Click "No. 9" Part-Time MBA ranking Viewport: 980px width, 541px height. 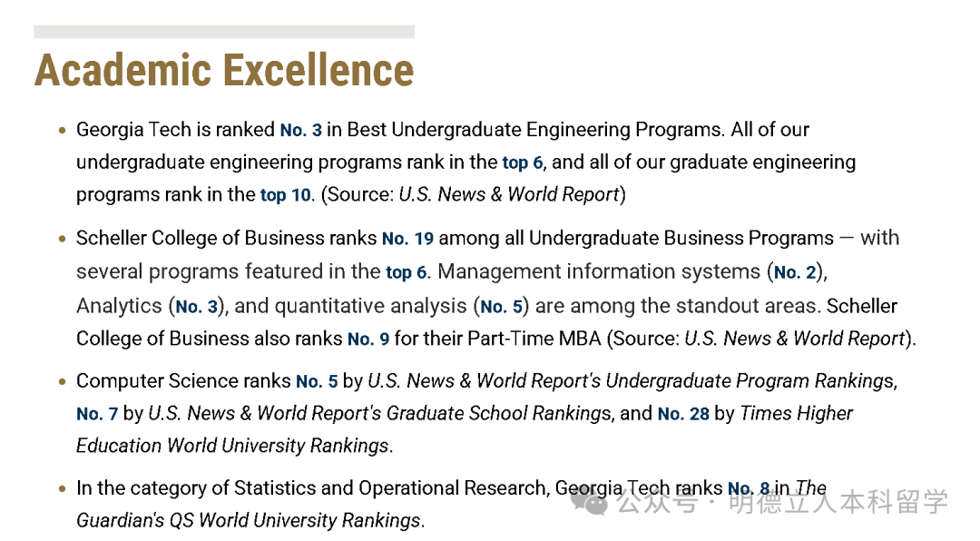368,339
